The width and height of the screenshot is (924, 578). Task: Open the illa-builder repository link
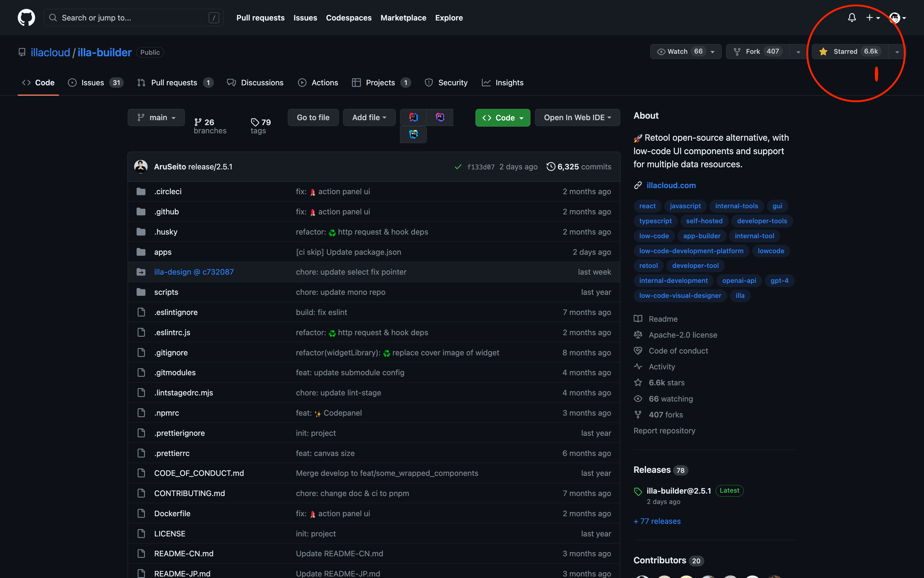click(x=105, y=52)
